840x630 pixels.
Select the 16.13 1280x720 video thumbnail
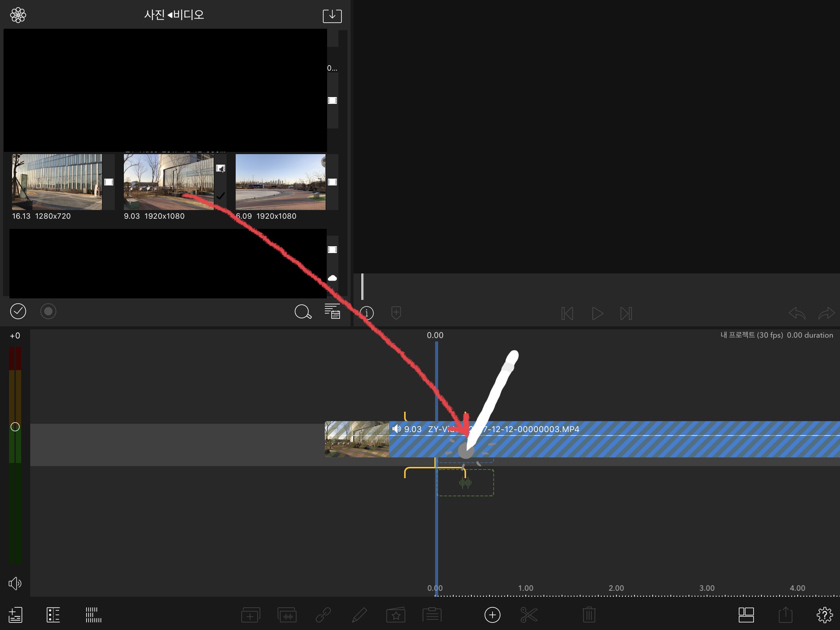pyautogui.click(x=57, y=182)
